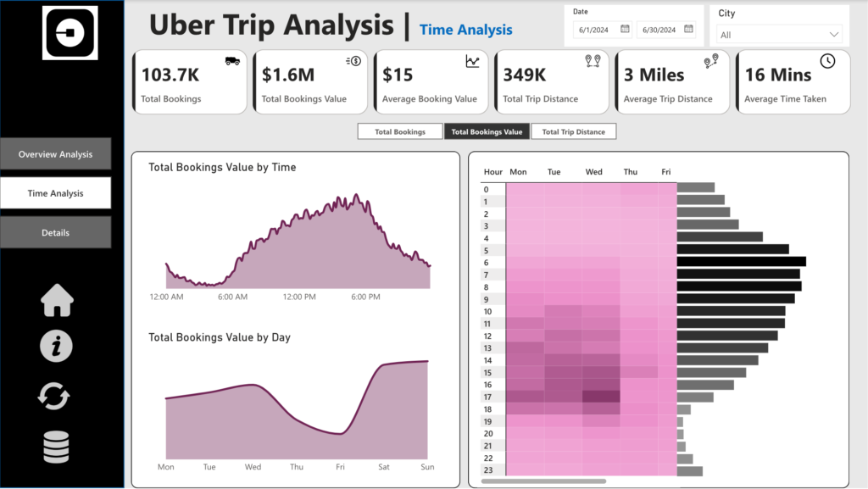
Task: Click the database stack icon
Action: click(x=57, y=447)
